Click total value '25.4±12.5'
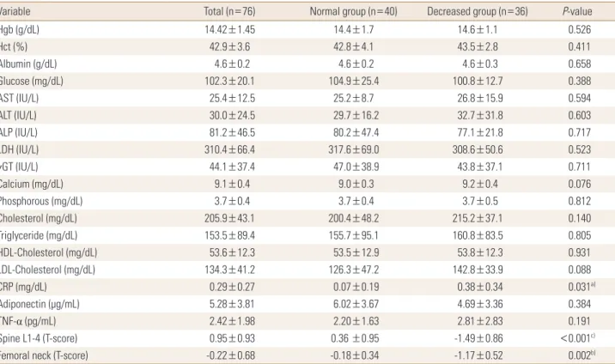 pos(232,98)
